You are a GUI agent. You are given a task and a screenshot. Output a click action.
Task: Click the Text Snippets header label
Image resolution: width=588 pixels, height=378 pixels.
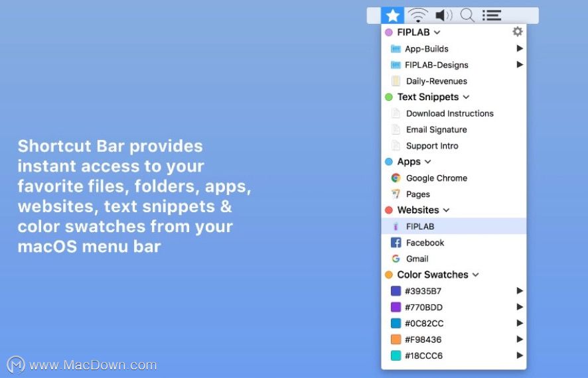pos(428,97)
